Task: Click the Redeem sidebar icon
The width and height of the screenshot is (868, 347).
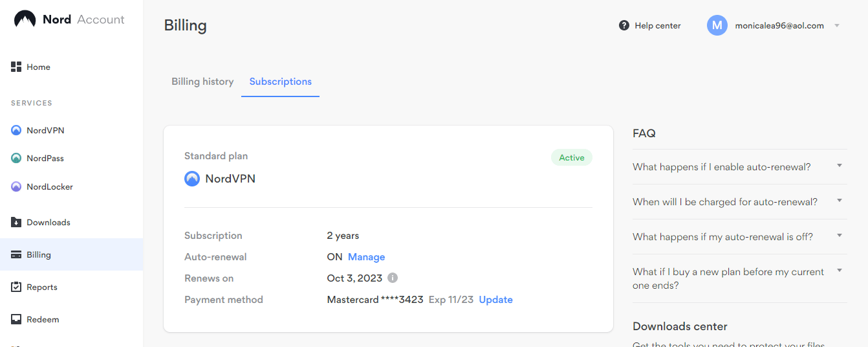Action: [17, 319]
